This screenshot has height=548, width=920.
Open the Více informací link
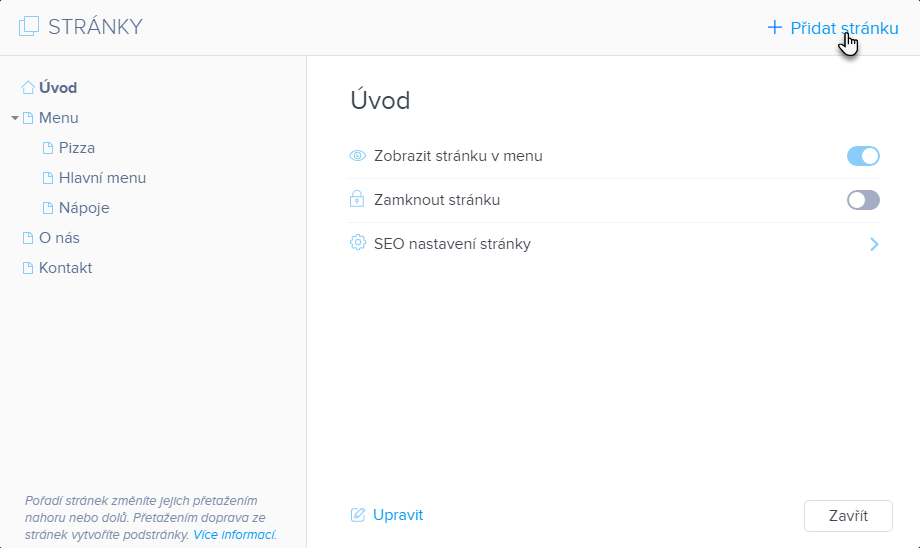(235, 535)
